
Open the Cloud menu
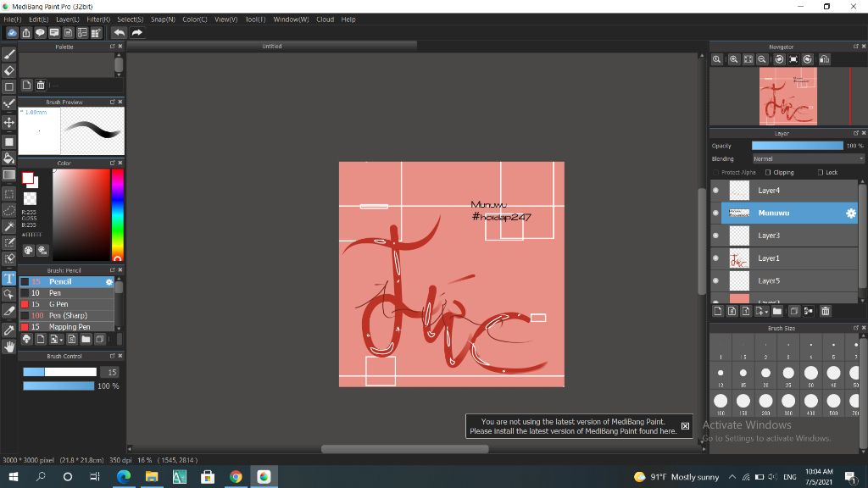tap(325, 19)
